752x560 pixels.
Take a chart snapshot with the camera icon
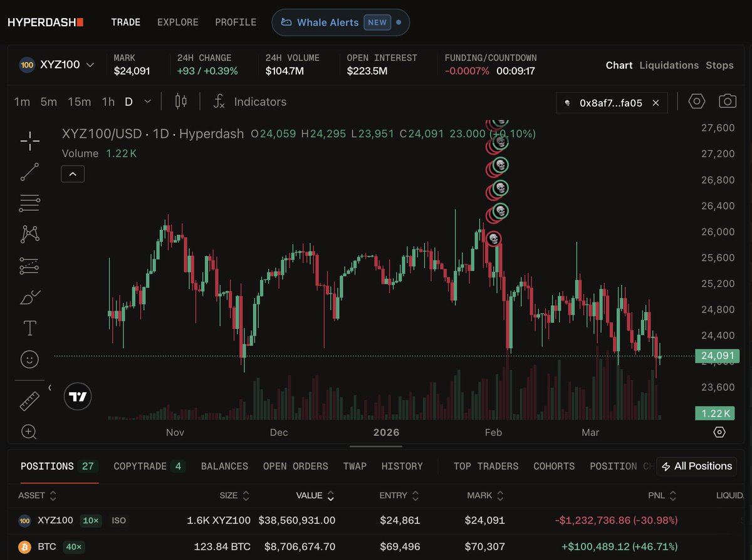(729, 101)
